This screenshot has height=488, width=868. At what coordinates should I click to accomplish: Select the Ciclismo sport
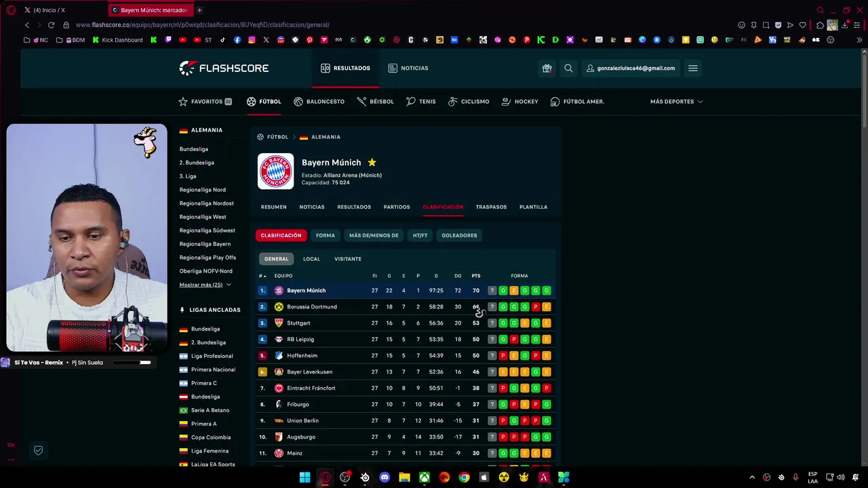[469, 102]
